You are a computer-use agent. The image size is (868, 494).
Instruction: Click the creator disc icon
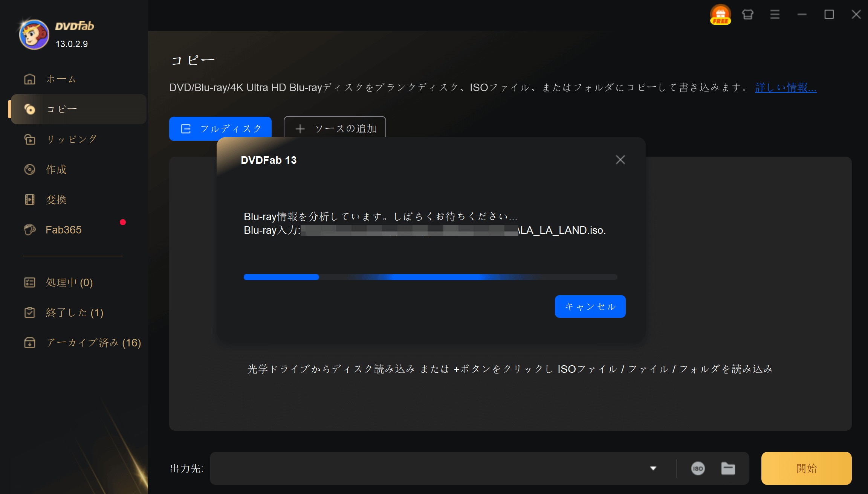30,169
